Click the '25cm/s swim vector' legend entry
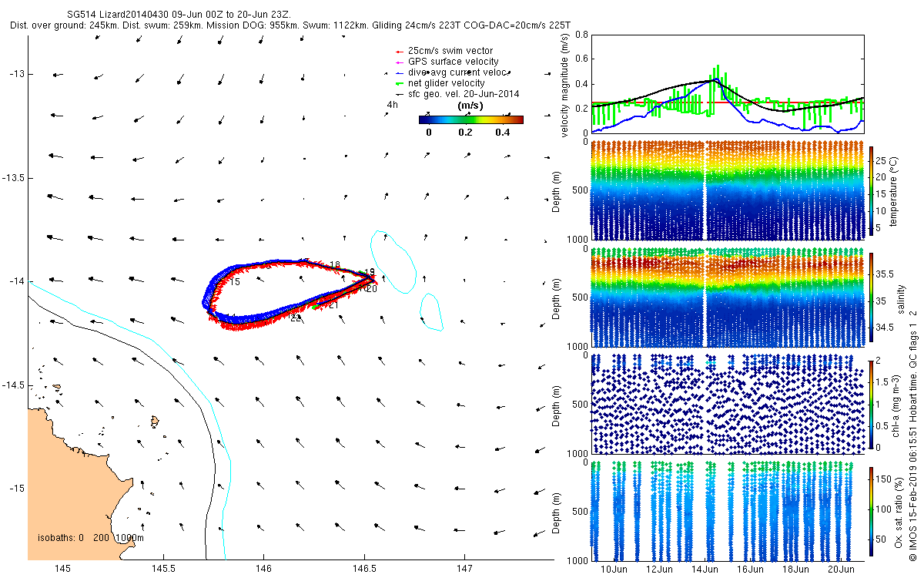The height and width of the screenshot is (578, 924). 450,51
